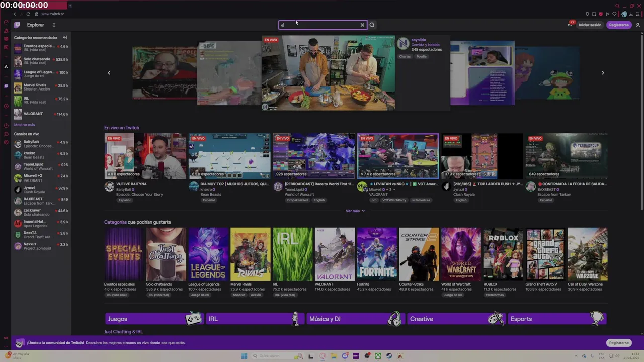Select Eventos especiales in the sidebar
The height and width of the screenshot is (362, 644).
click(x=41, y=48)
